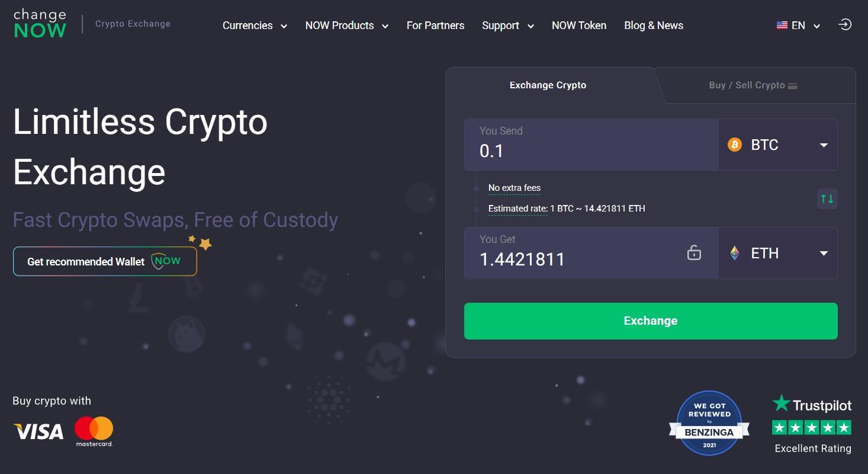868x474 pixels.
Task: Expand the Currencies menu
Action: point(255,25)
